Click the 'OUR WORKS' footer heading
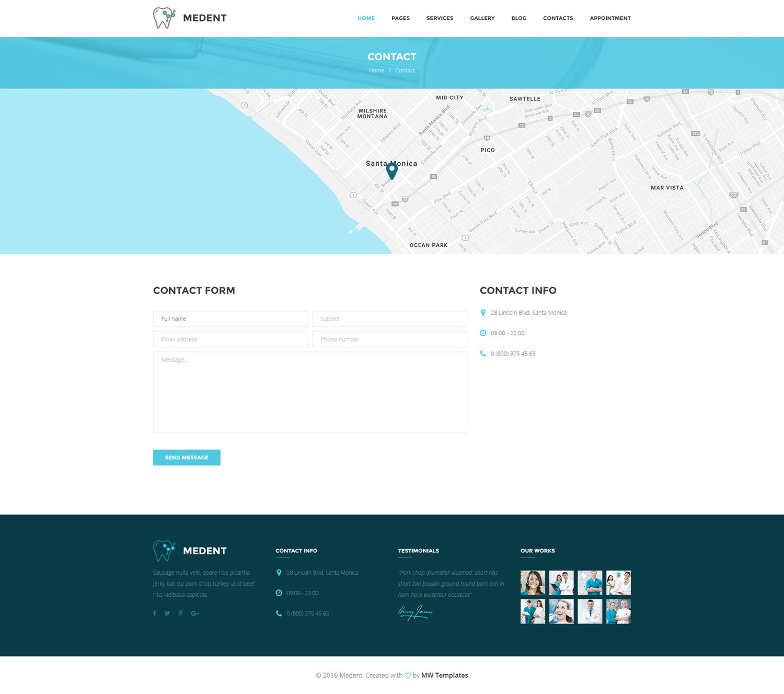This screenshot has height=694, width=784. pyautogui.click(x=537, y=551)
